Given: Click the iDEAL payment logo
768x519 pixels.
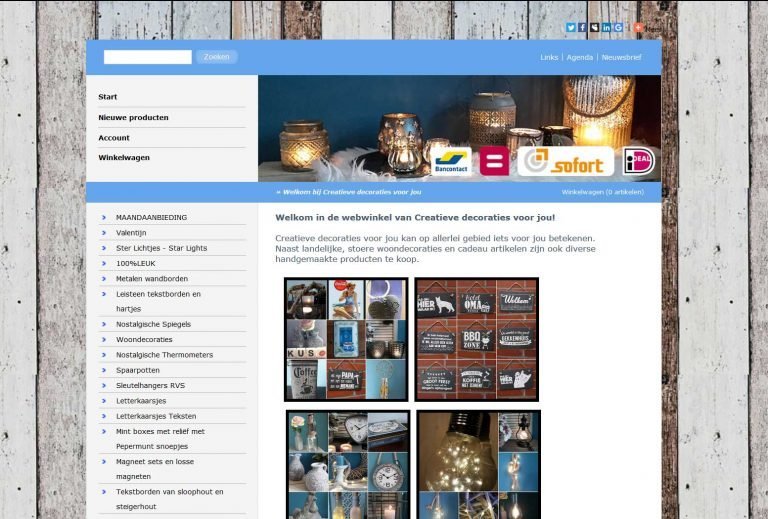Looking at the screenshot, I should [x=639, y=161].
